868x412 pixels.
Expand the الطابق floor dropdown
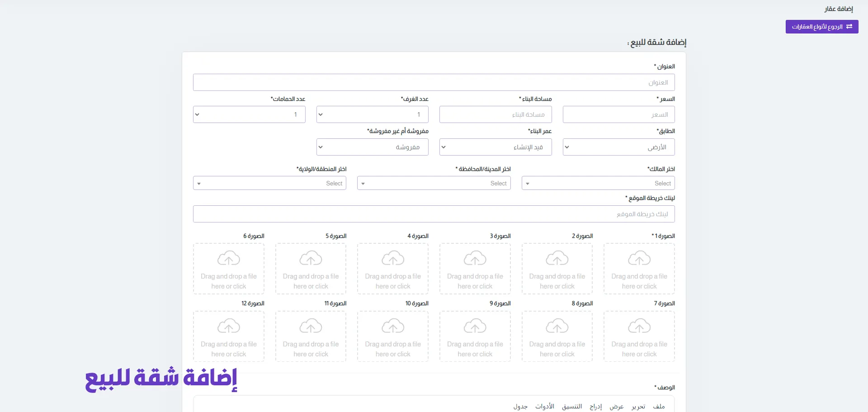618,147
